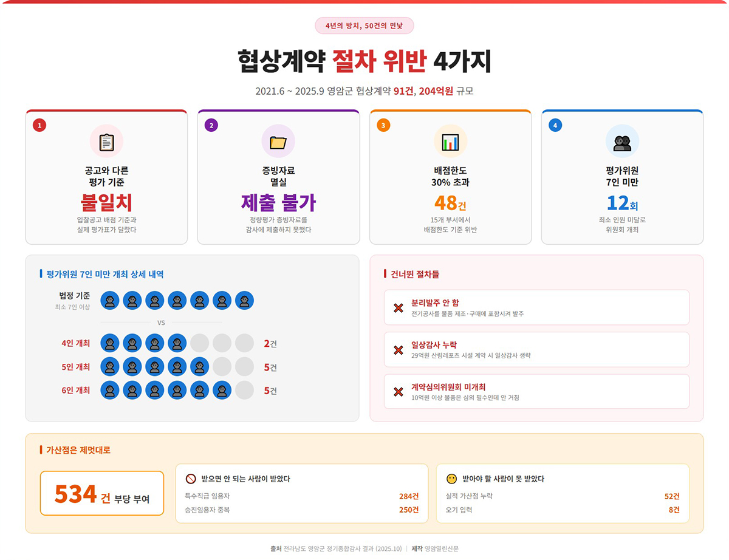Click the prohibition icon beside 받으면 안 되는 사람이 받았다

[191, 479]
